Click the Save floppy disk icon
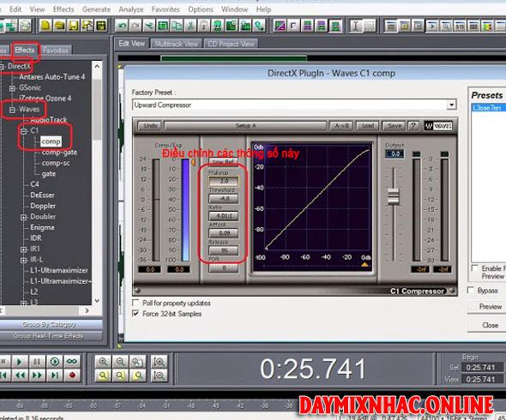The image size is (506, 420). (73, 26)
